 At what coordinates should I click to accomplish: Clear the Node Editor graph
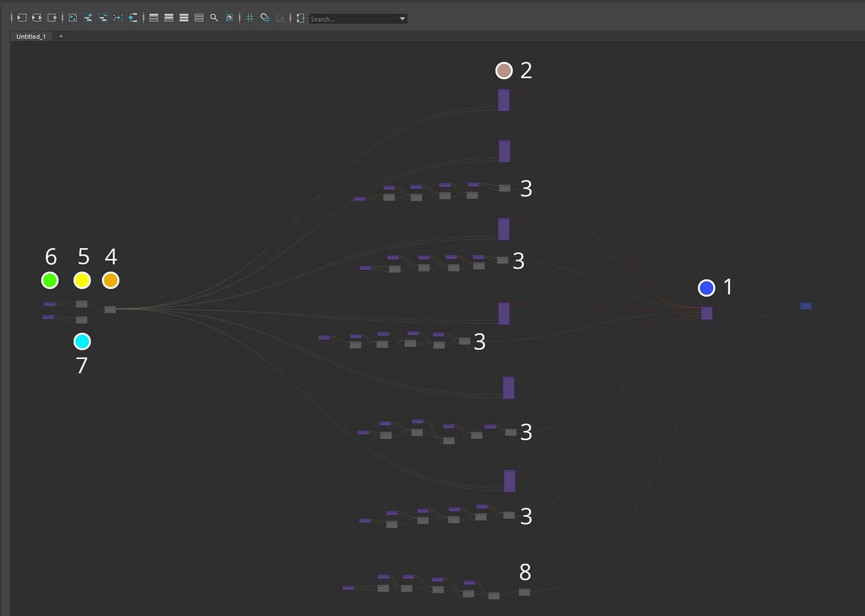73,18
